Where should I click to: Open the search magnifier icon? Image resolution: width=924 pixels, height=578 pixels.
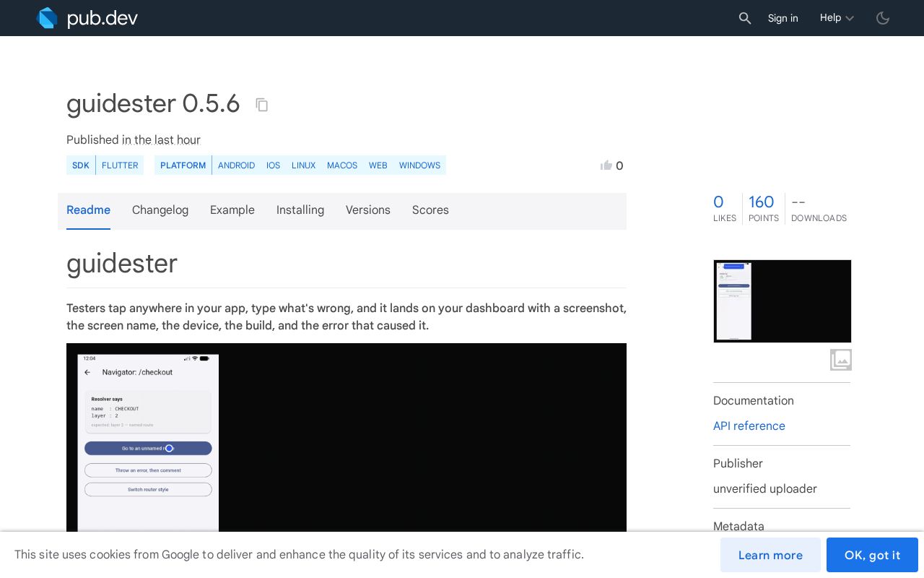[745, 18]
